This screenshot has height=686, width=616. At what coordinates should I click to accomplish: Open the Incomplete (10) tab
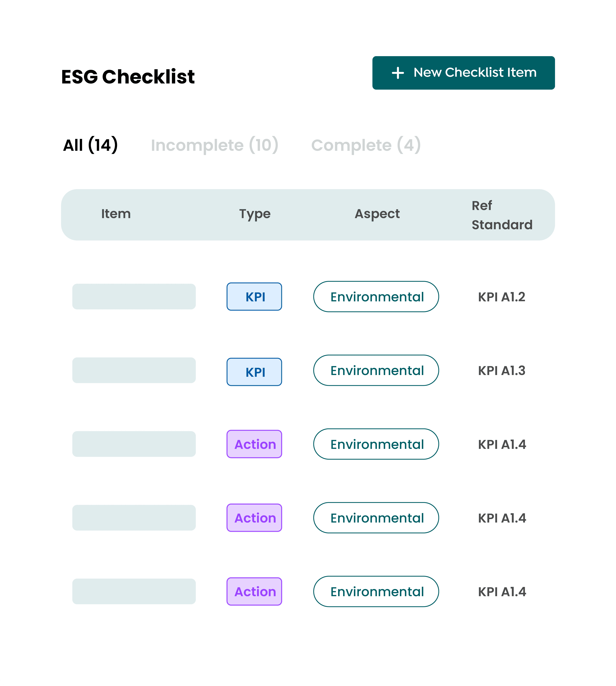[x=215, y=145]
